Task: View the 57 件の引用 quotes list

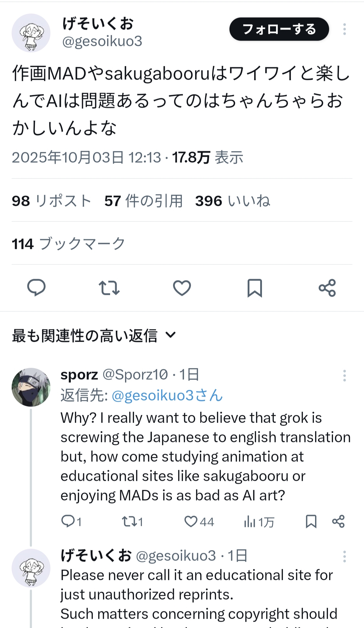Action: point(143,201)
